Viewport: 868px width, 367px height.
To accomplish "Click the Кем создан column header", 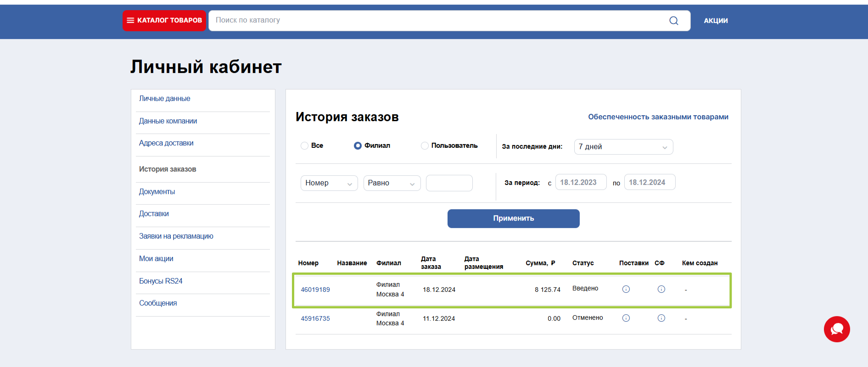I will pos(700,263).
